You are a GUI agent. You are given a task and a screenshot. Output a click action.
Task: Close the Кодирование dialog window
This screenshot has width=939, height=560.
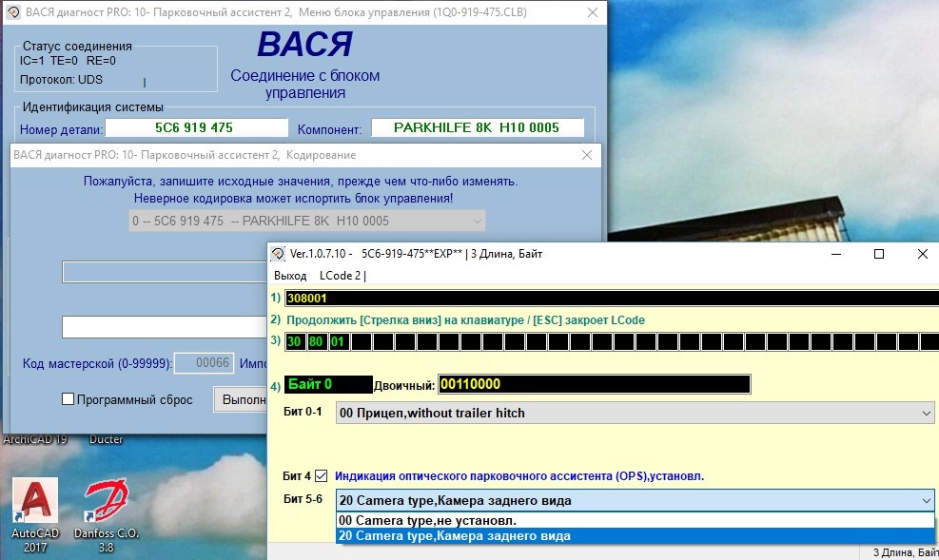[587, 155]
